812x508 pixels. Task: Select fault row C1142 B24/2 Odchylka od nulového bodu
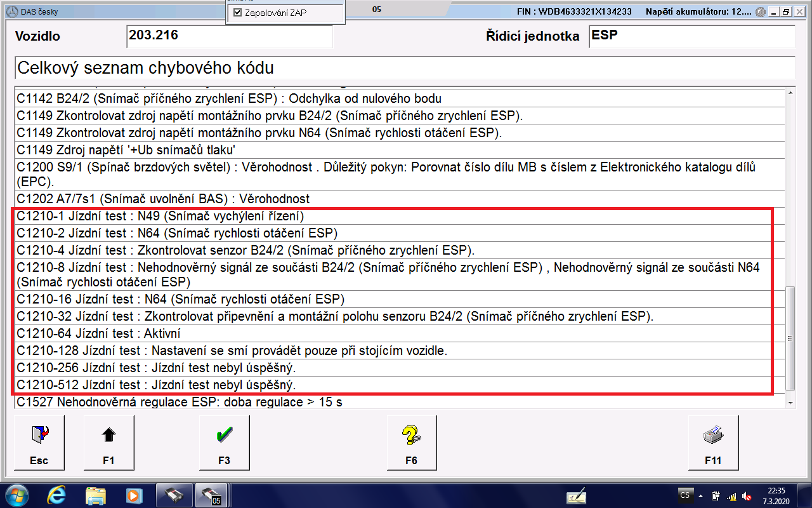pos(399,99)
